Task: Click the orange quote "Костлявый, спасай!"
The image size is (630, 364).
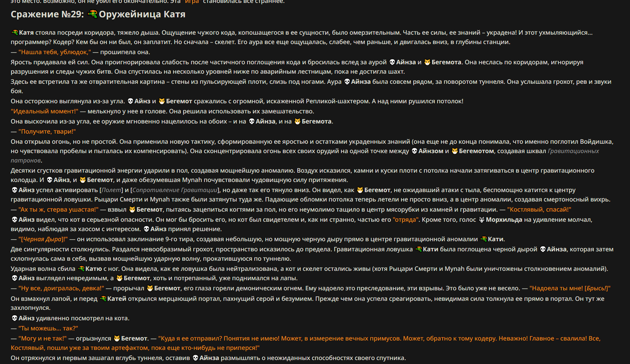Action: tap(539, 209)
